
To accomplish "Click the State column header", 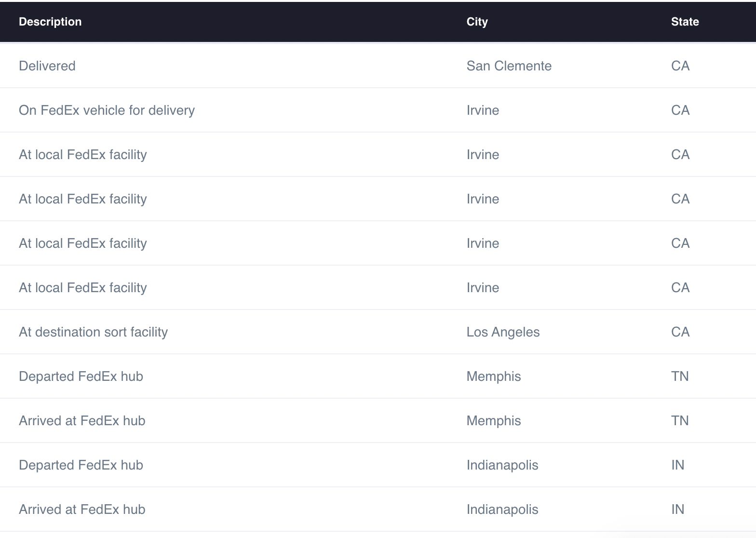I will [x=685, y=22].
